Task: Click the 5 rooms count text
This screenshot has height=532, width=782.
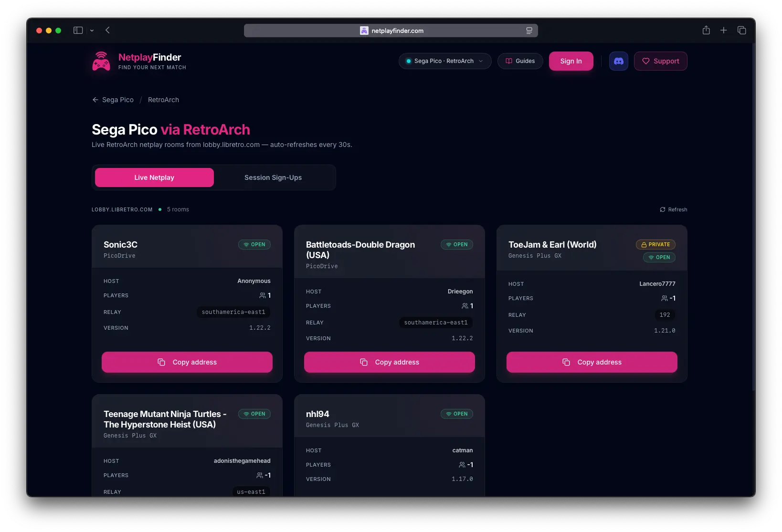Action: point(178,209)
